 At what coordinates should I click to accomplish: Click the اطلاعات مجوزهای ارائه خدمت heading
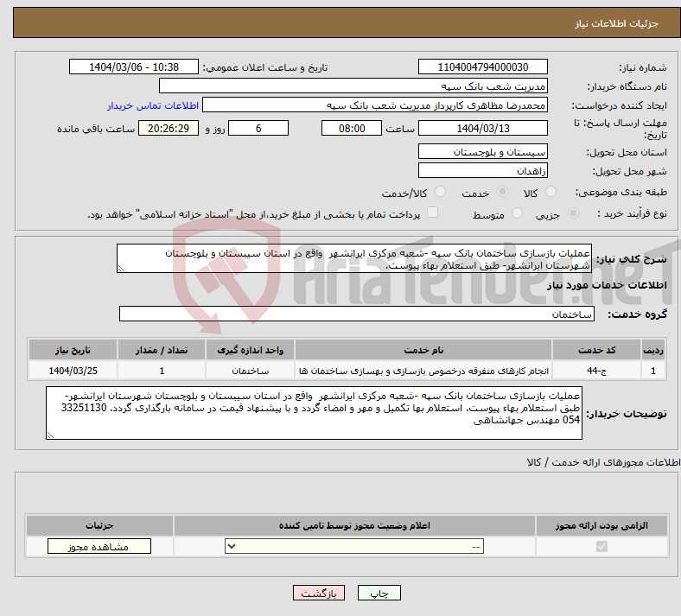coord(603,462)
